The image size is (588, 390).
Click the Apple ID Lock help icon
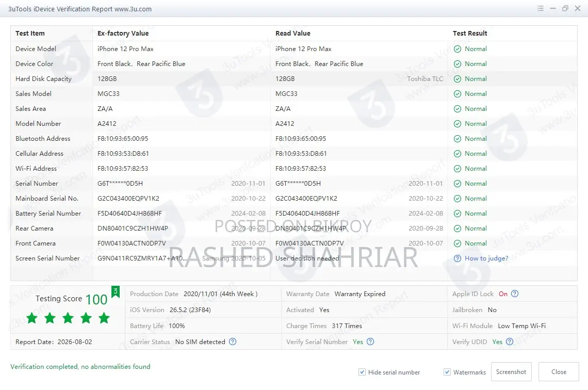515,294
